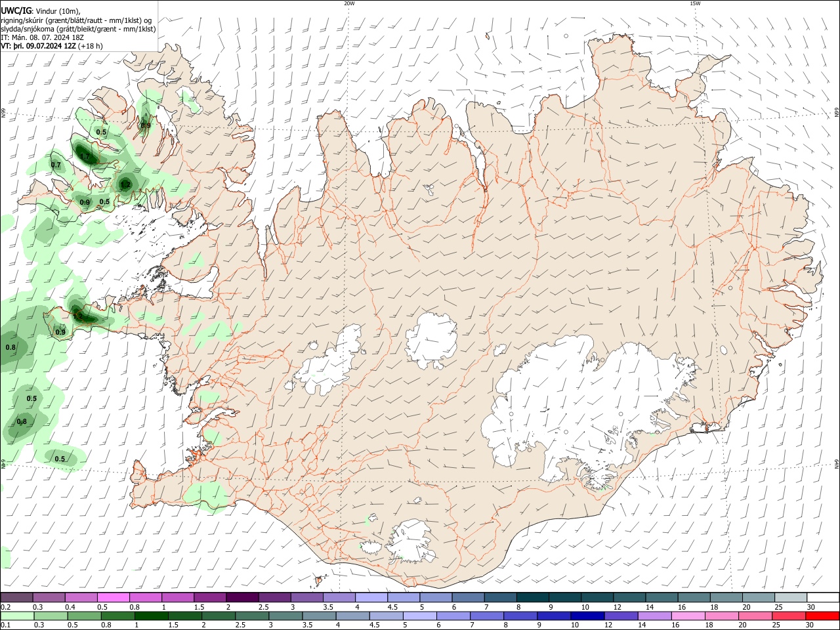
Task: Click the UWC/IG title text
Action: tap(15, 10)
